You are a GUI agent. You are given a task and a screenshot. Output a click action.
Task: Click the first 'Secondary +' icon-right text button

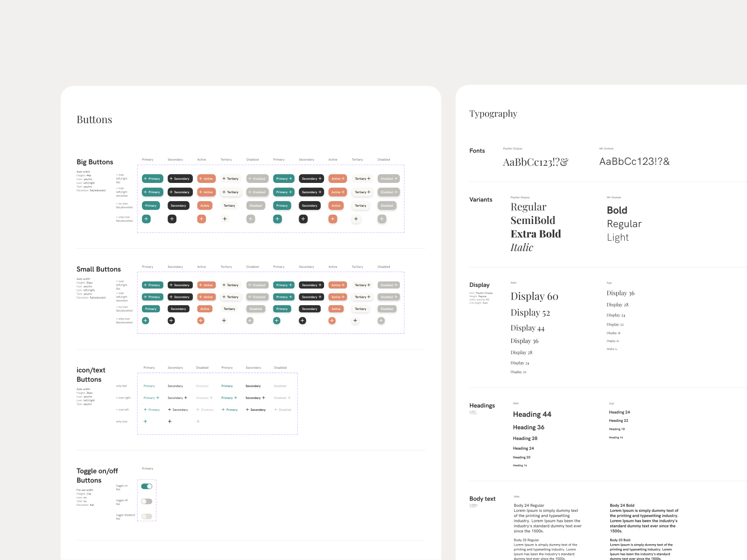coord(177,398)
